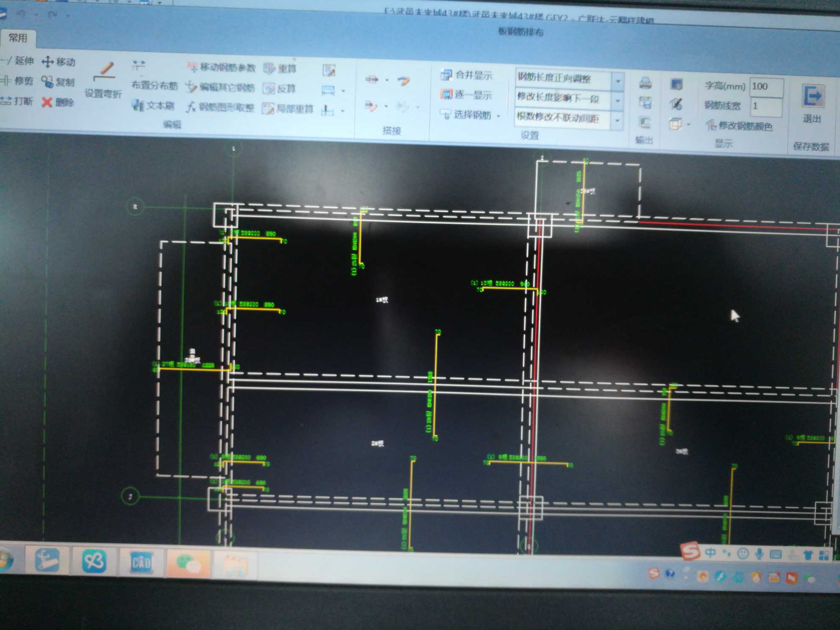
Task: Expand the bottom alignment dropdown in 编辑 group
Action: tap(343, 111)
